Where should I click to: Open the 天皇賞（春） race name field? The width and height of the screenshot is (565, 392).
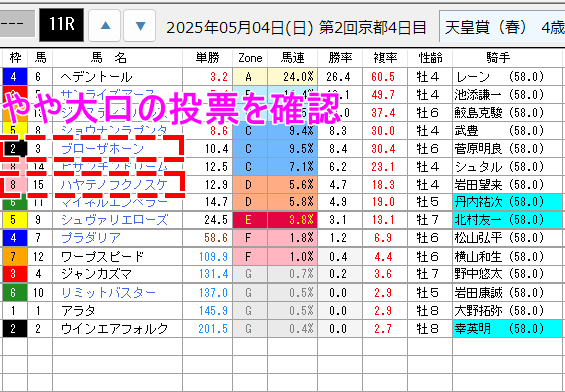(x=502, y=27)
